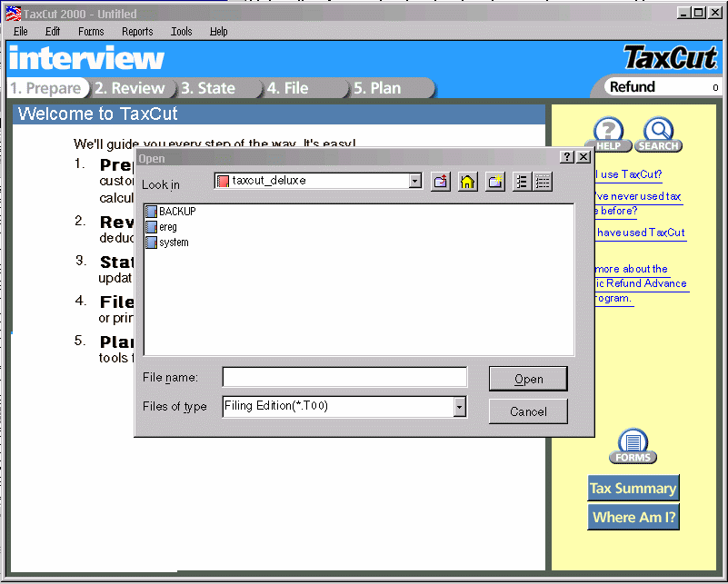The image size is (728, 584).
Task: Switch to list view icon
Action: tap(523, 182)
